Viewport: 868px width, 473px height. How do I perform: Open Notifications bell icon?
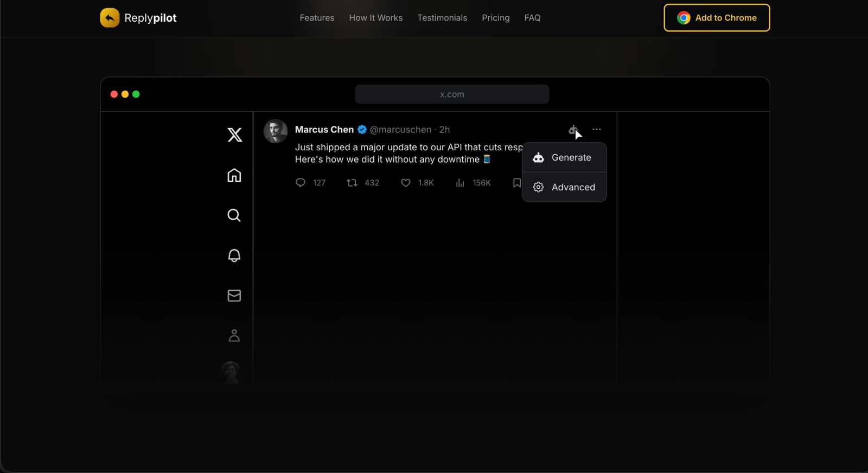(234, 255)
